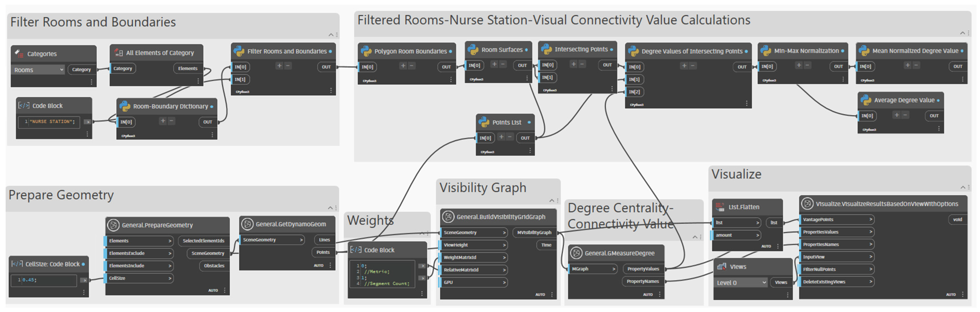980x312 pixels.
Task: Click the Views node icon
Action: (721, 267)
